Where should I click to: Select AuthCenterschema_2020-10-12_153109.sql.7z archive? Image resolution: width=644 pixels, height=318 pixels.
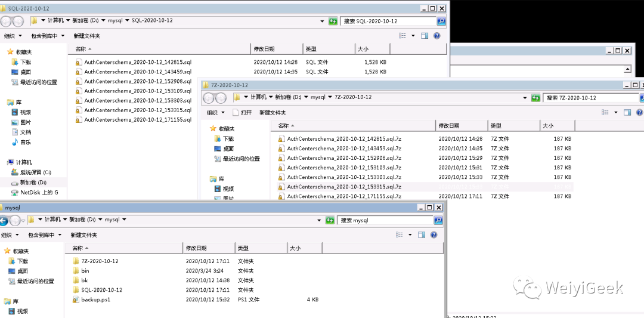coord(340,168)
